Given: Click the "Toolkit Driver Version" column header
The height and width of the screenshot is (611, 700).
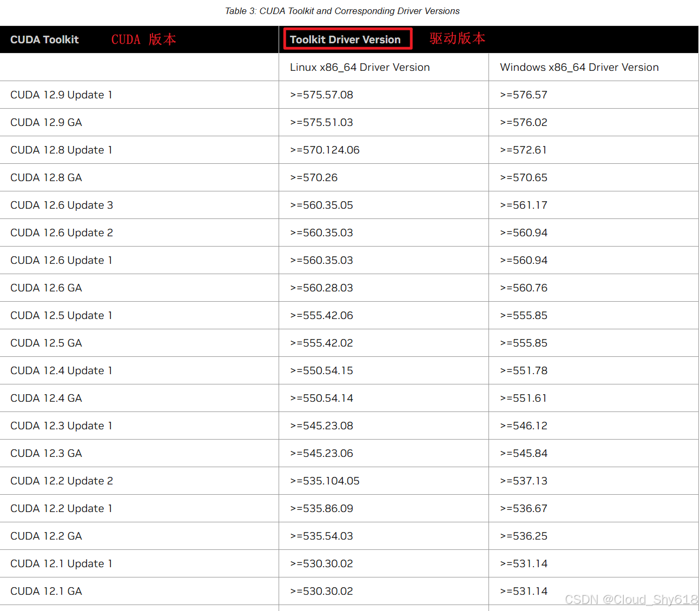Looking at the screenshot, I should click(345, 39).
